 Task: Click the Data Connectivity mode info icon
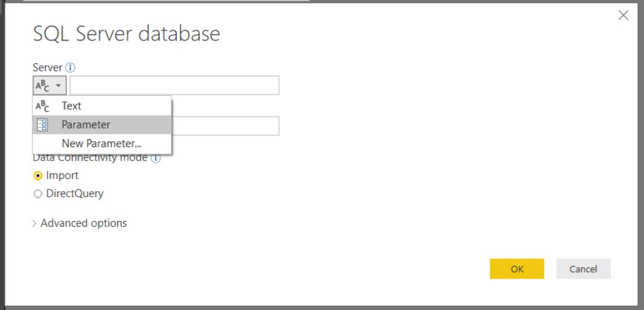pyautogui.click(x=156, y=158)
